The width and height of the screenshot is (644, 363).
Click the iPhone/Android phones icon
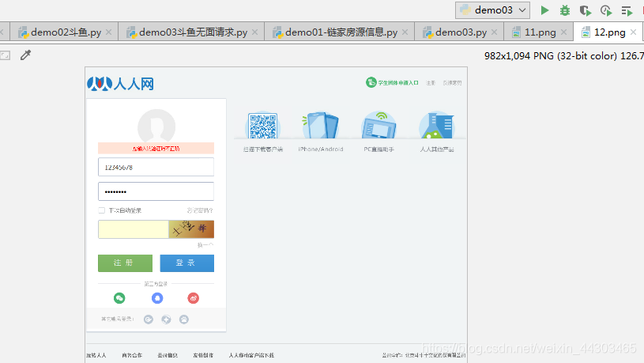click(321, 126)
